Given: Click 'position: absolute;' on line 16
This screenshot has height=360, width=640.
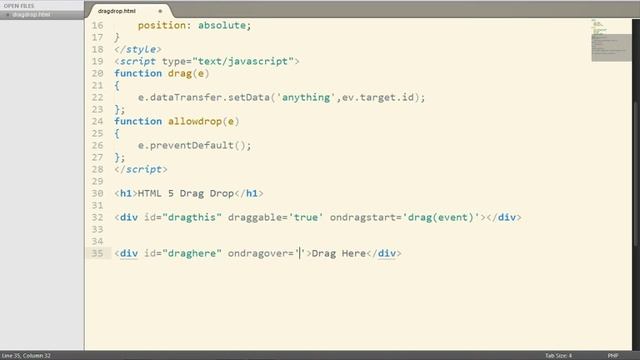Looking at the screenshot, I should point(194,25).
